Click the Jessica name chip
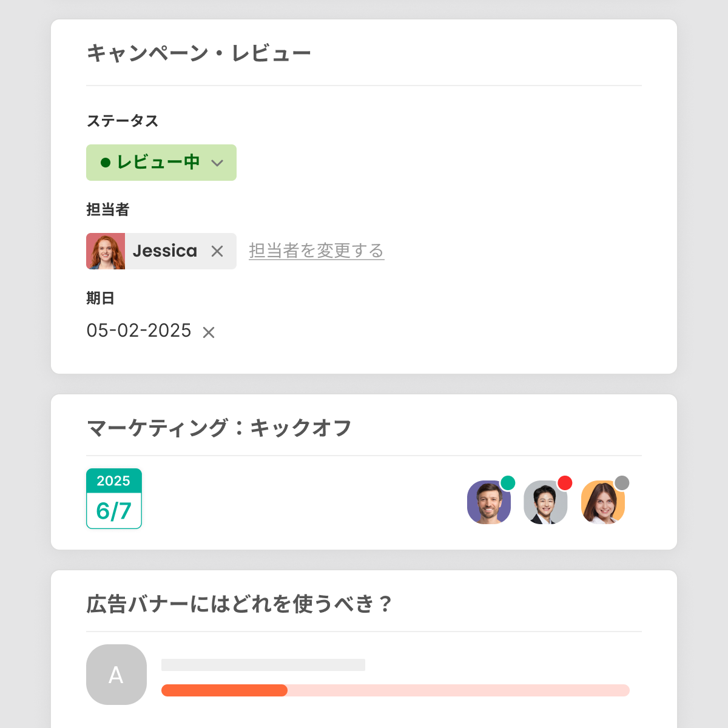 [165, 251]
